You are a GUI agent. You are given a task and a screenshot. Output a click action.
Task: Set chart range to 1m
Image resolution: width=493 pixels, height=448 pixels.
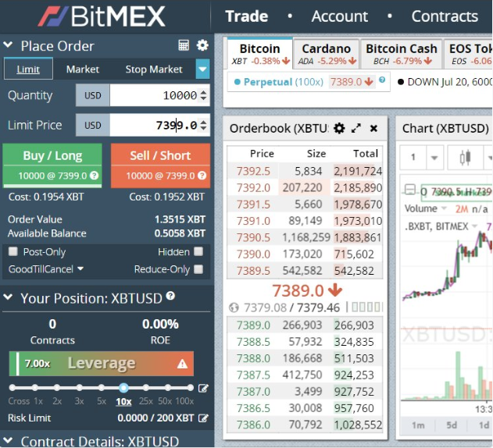(x=418, y=425)
